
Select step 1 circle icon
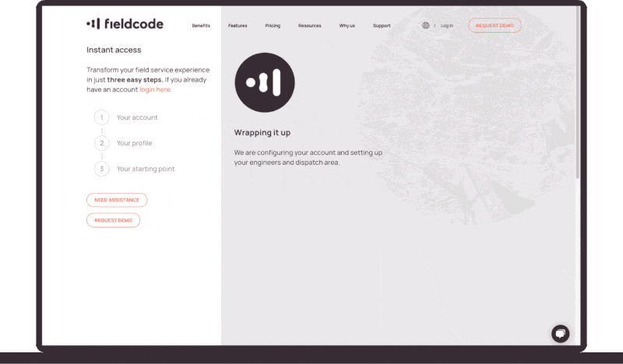coord(101,117)
